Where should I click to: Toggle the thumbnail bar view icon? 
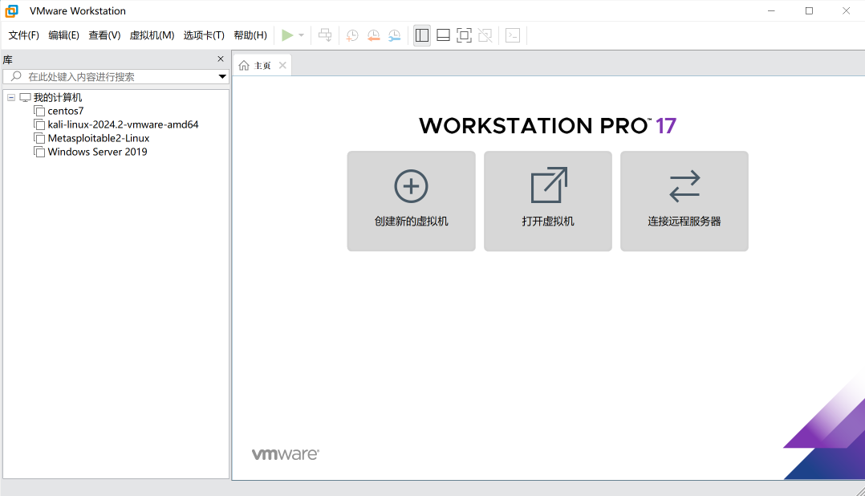click(x=443, y=35)
